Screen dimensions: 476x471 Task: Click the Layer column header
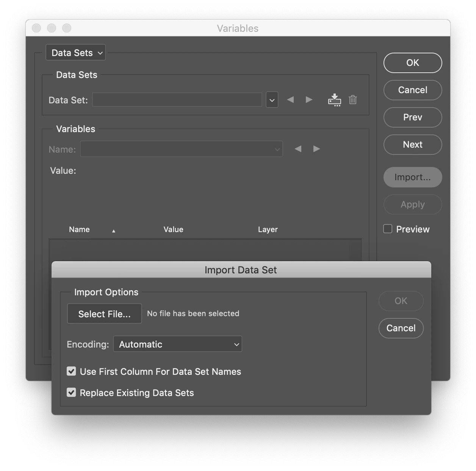(268, 229)
